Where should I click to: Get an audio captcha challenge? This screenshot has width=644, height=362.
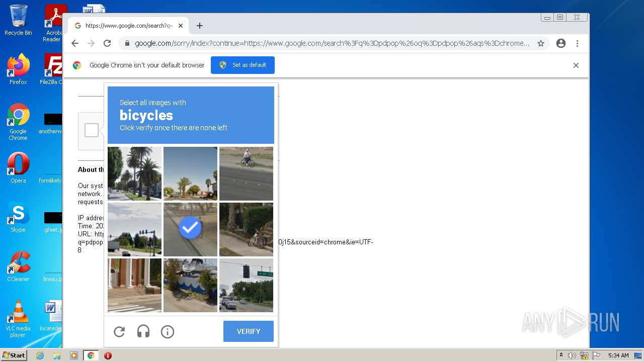click(x=143, y=331)
